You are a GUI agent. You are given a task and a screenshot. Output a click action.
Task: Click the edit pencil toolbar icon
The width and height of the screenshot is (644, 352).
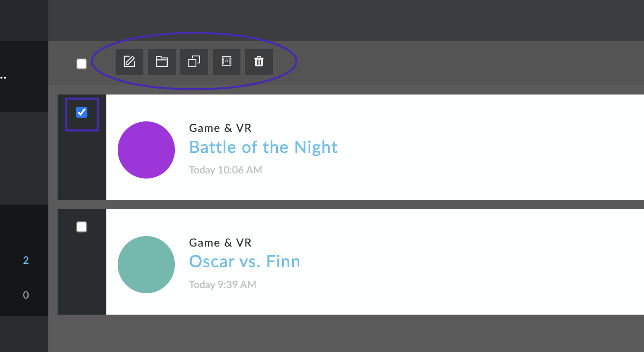tap(129, 62)
